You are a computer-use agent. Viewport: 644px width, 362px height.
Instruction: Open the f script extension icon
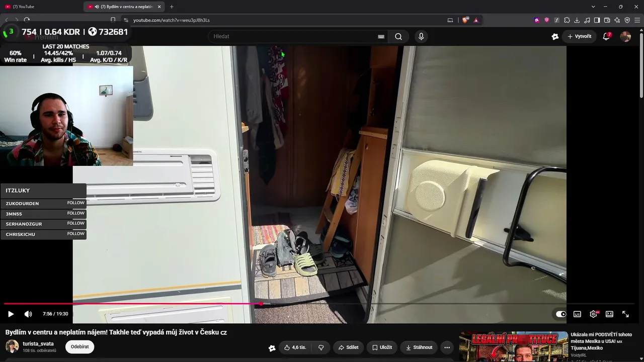point(556,20)
